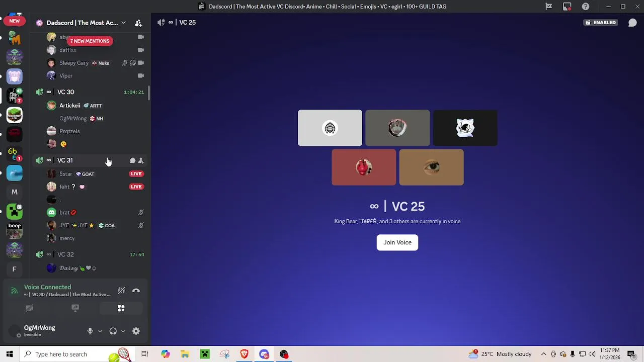Screen dimensions: 644x362
Task: Open the Help question mark icon
Action: [586, 7]
